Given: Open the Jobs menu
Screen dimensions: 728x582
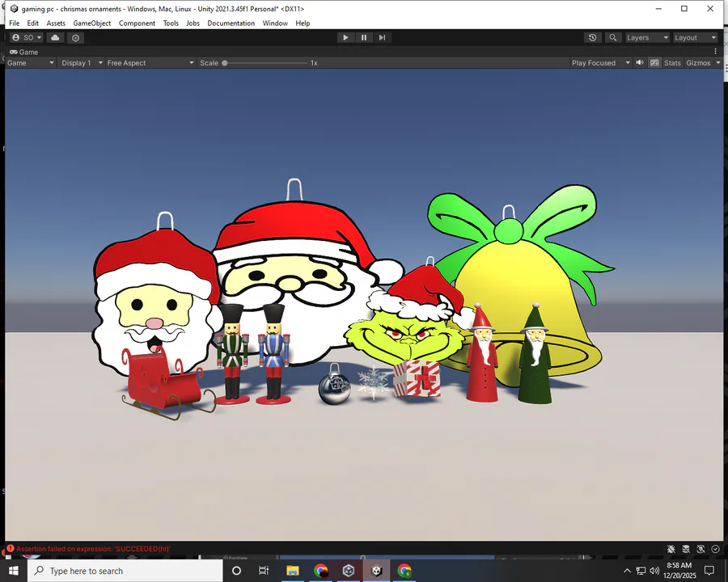Looking at the screenshot, I should tap(193, 23).
